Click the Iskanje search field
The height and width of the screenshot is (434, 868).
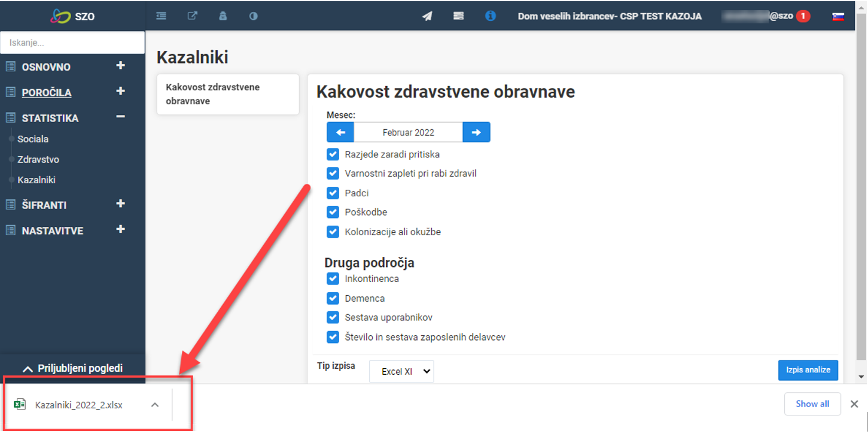[72, 43]
